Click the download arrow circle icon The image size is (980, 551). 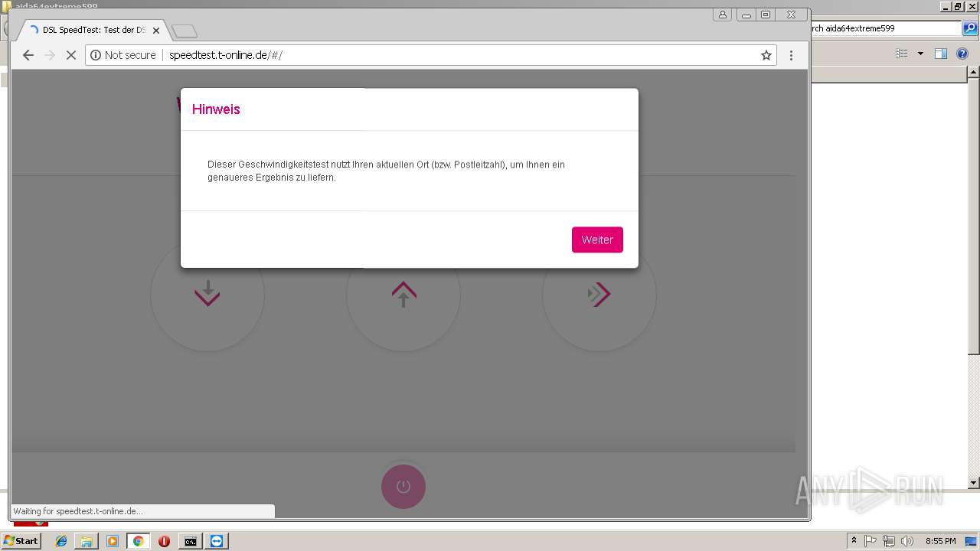[x=207, y=295]
